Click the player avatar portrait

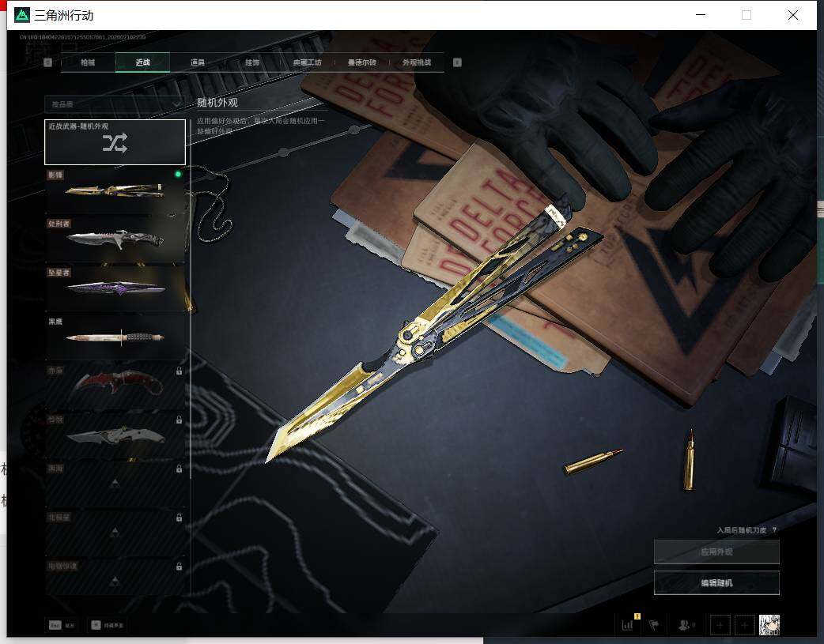(x=769, y=624)
